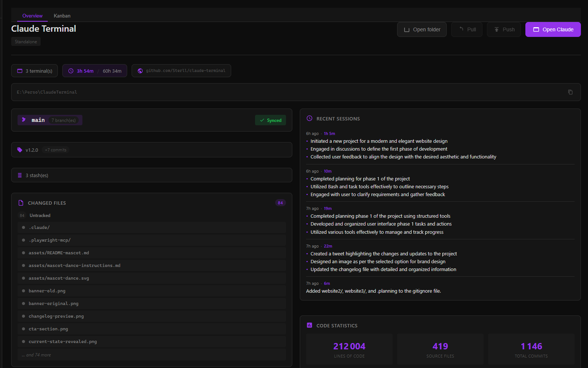Click the stash list icon
The width and height of the screenshot is (588, 368).
pyautogui.click(x=20, y=175)
